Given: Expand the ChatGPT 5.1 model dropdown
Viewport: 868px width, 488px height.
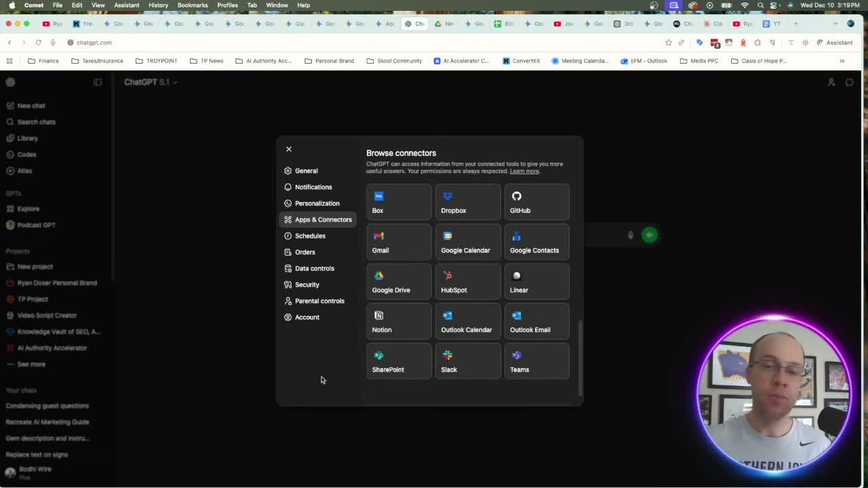Looking at the screenshot, I should click(x=151, y=82).
